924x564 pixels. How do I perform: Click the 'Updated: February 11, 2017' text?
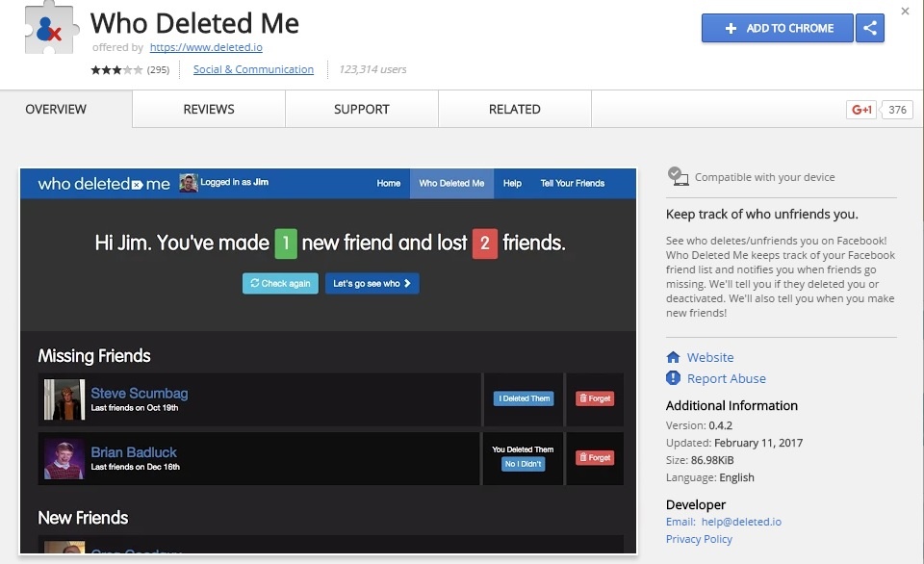[x=734, y=443]
